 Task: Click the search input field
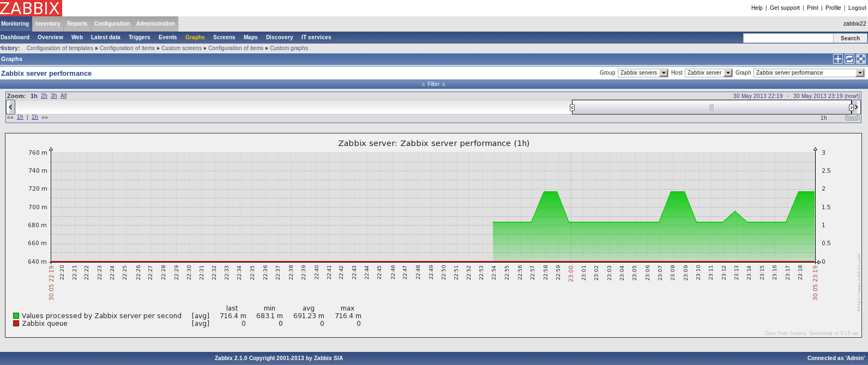788,38
